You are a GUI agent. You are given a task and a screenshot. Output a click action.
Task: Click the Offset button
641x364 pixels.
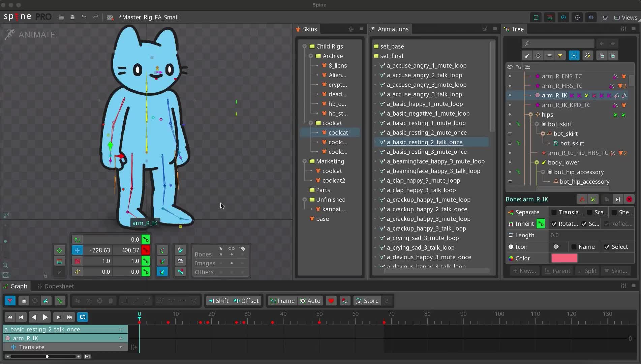pos(246,301)
